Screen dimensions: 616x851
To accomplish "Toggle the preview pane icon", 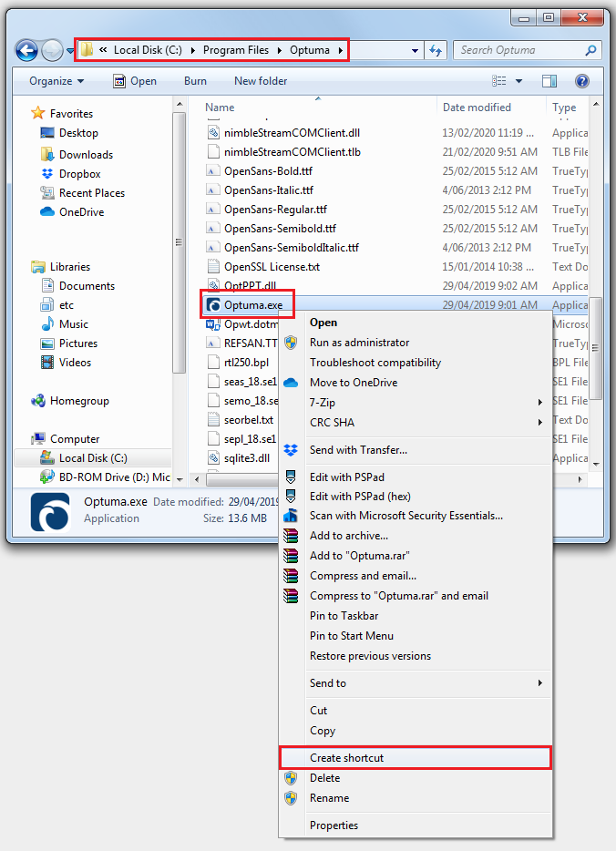I will pyautogui.click(x=549, y=81).
